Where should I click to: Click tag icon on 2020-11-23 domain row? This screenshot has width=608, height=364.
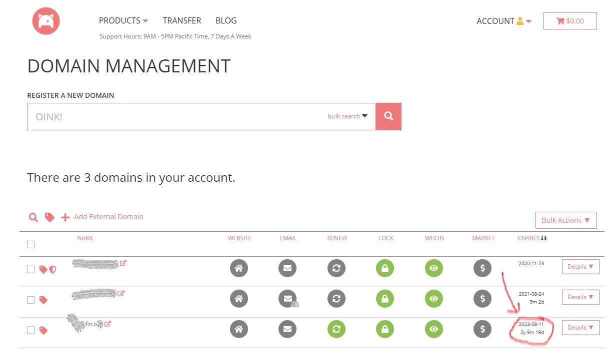43,270
